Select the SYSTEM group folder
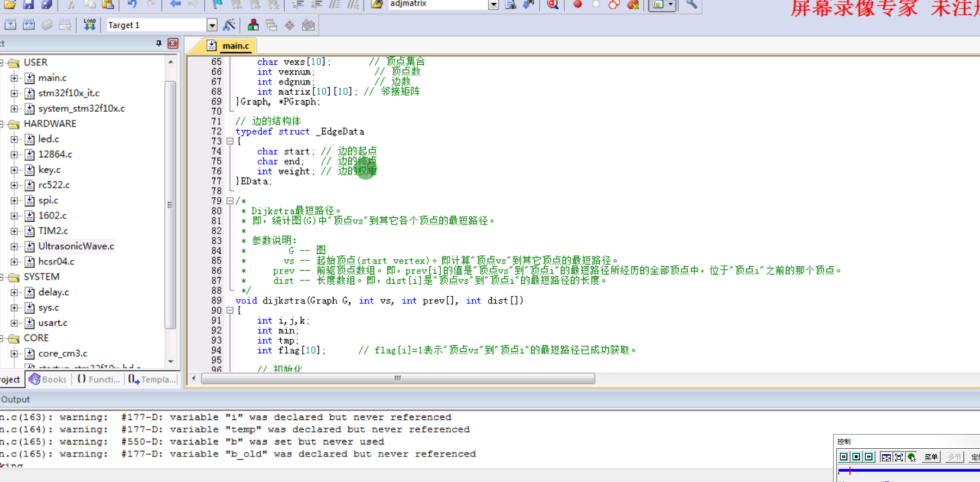Screen dimensions: 980x482 point(41,277)
